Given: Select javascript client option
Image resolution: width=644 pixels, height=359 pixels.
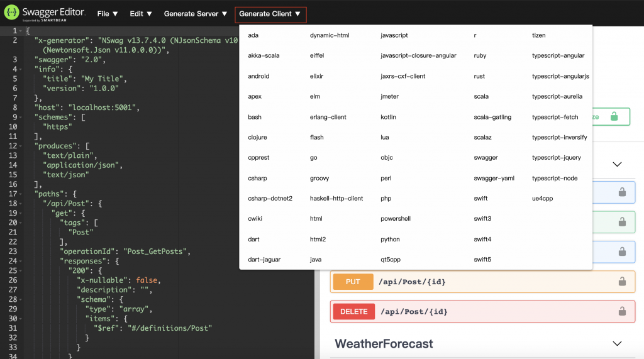Looking at the screenshot, I should tap(394, 35).
